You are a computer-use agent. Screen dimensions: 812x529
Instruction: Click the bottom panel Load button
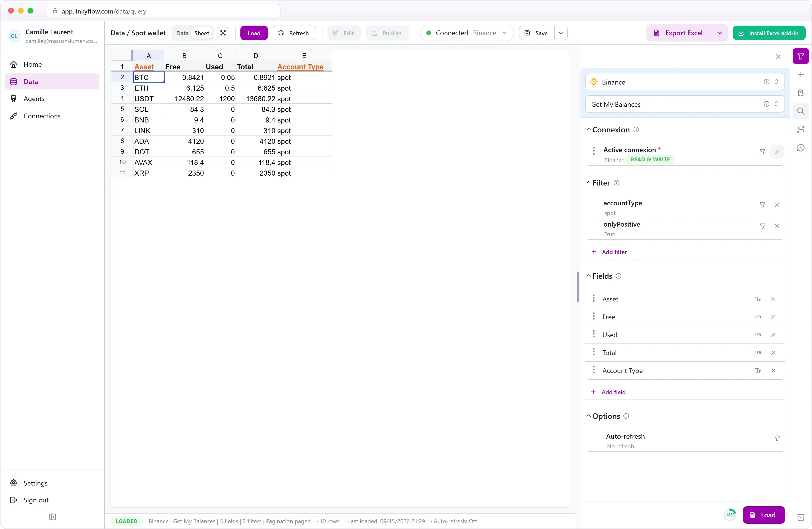coord(763,515)
